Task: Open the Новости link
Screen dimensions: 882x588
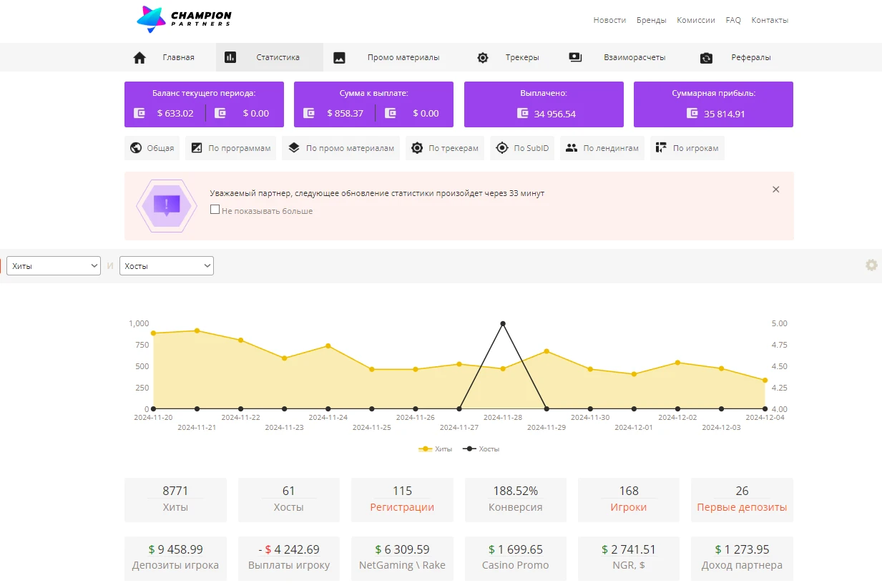Action: coord(609,20)
